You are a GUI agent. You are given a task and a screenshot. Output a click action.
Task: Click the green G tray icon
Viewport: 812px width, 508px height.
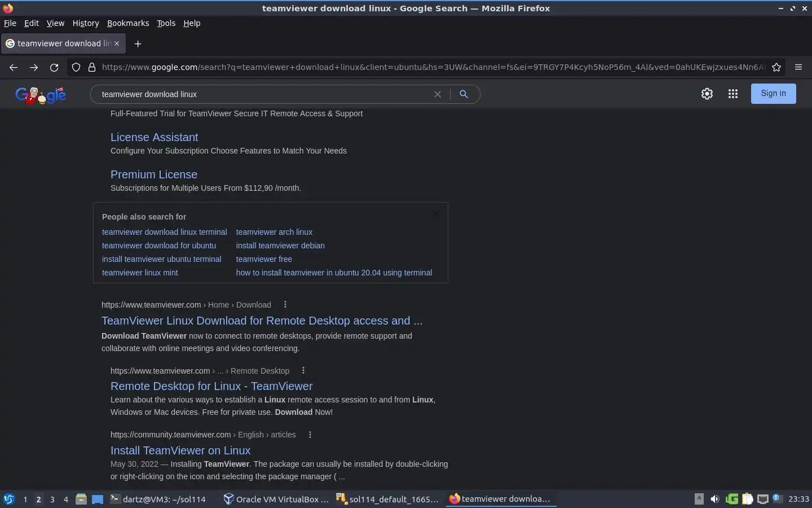pyautogui.click(x=732, y=499)
